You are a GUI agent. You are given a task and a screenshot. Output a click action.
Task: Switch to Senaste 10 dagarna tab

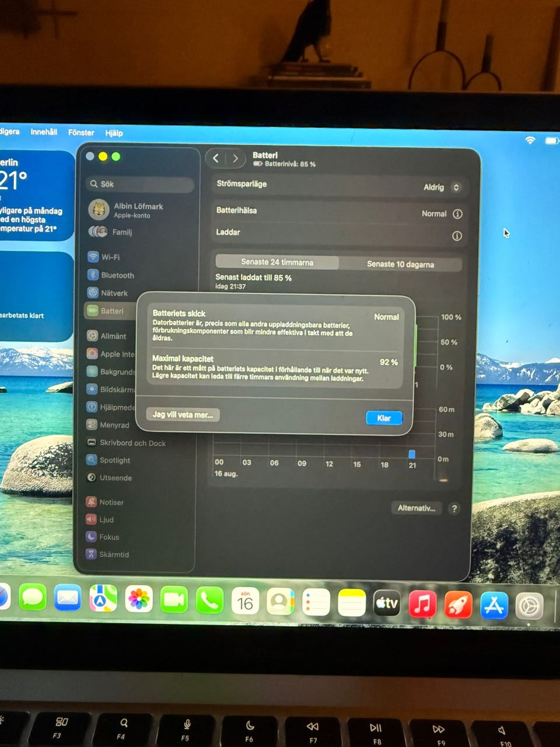400,264
